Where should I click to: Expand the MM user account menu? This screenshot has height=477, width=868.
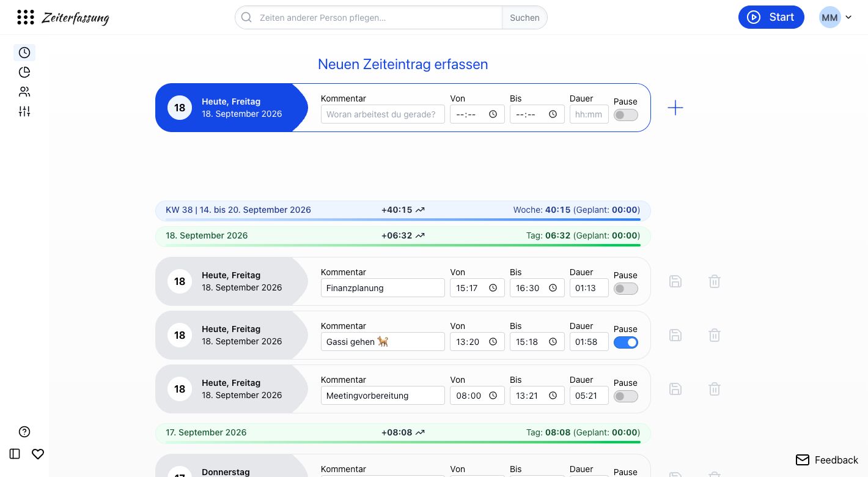tap(836, 18)
